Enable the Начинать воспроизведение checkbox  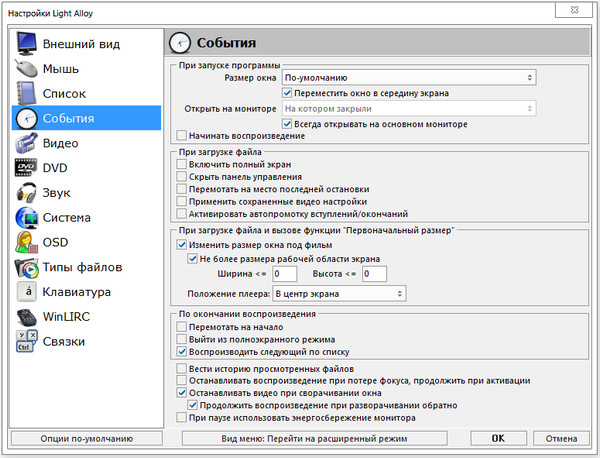180,135
